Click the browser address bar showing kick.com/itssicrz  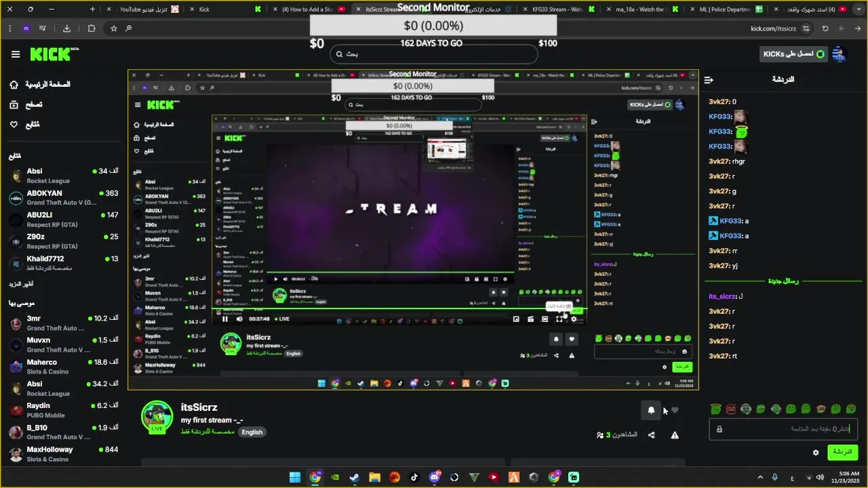[x=773, y=28]
